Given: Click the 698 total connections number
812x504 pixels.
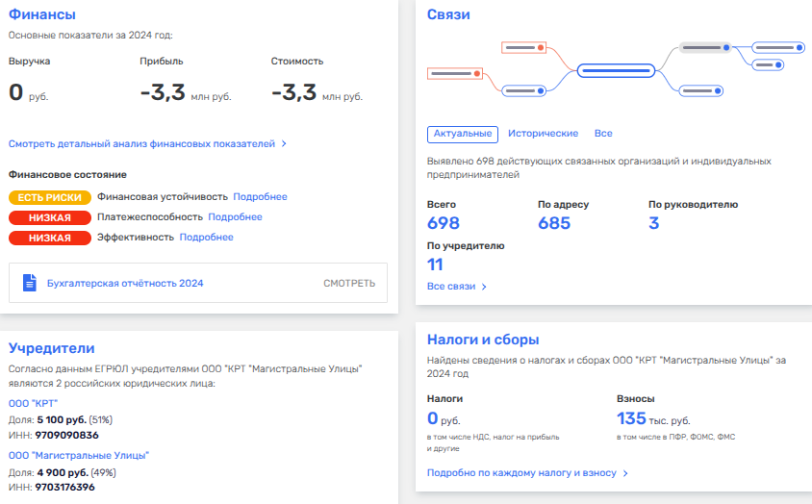Looking at the screenshot, I should [x=444, y=223].
